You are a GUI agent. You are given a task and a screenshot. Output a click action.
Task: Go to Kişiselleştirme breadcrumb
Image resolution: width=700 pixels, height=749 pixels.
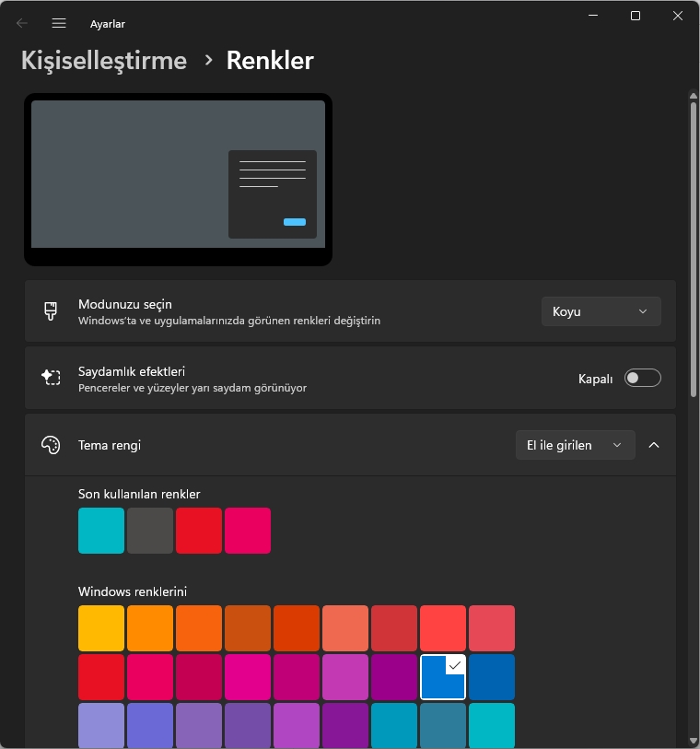point(104,61)
